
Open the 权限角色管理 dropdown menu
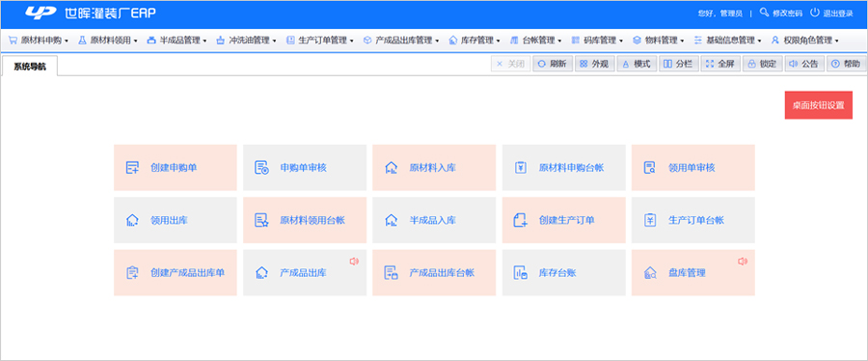point(804,41)
